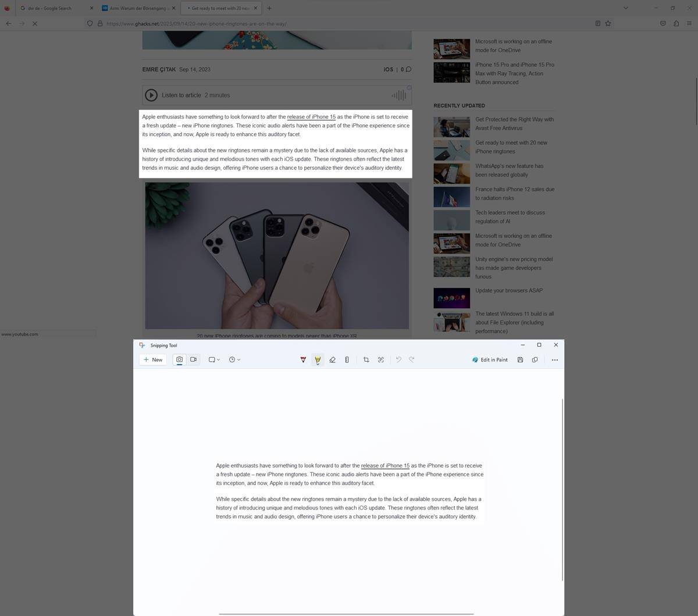The width and height of the screenshot is (698, 616).
Task: Click the redo icon in Snipping Tool
Action: tap(412, 359)
